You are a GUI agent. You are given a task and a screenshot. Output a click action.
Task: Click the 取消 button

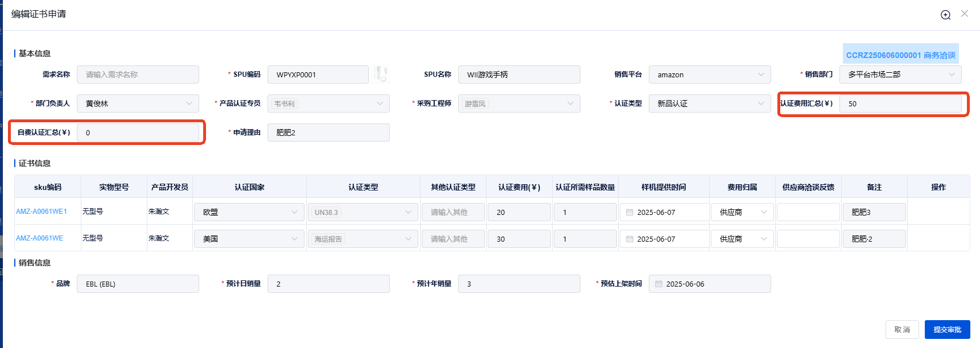(901, 329)
